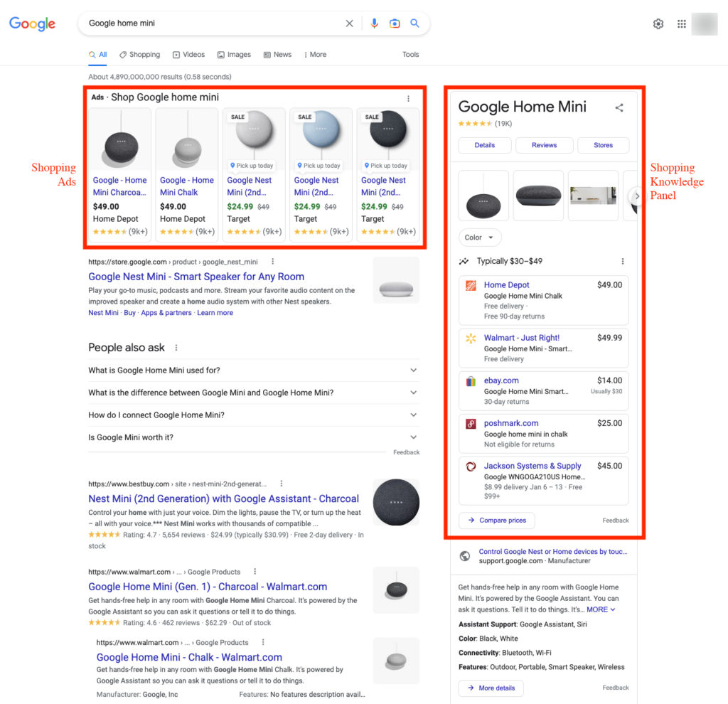Share the Google Home Mini knowledge panel
The image size is (728, 704).
tap(619, 108)
